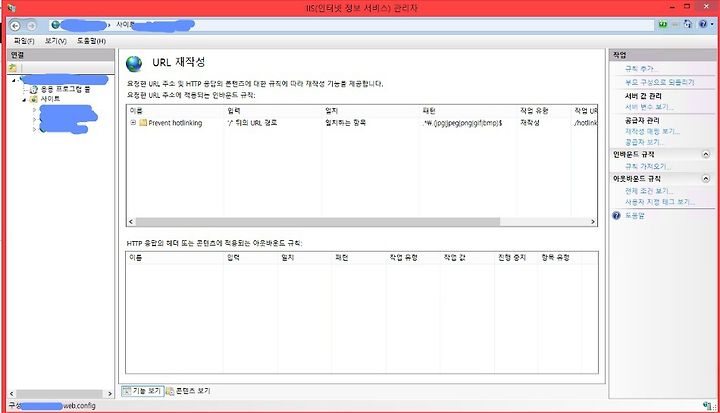
Task: Click the 콘텐츠 보기 tab icon
Action: point(170,391)
